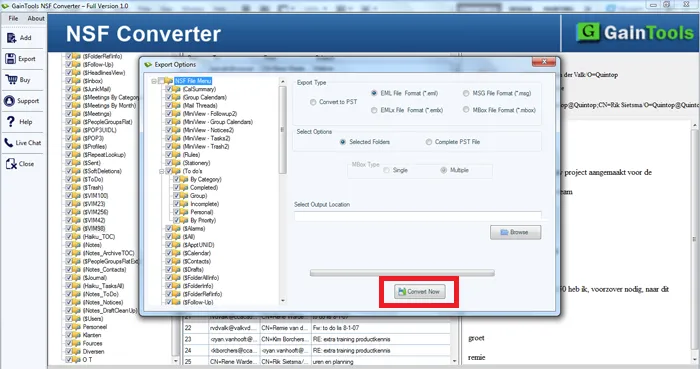Select Incomplete) item in dialog tree
The height and width of the screenshot is (369, 700).
tap(204, 204)
